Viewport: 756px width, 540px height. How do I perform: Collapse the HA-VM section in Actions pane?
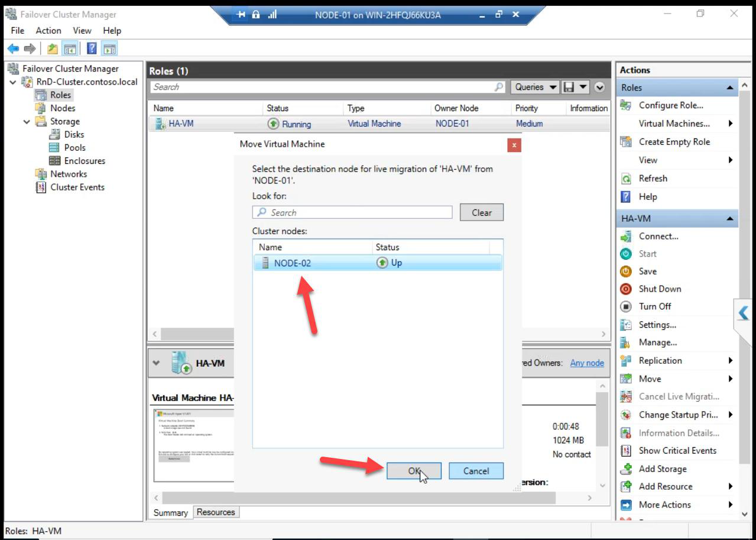[730, 219]
